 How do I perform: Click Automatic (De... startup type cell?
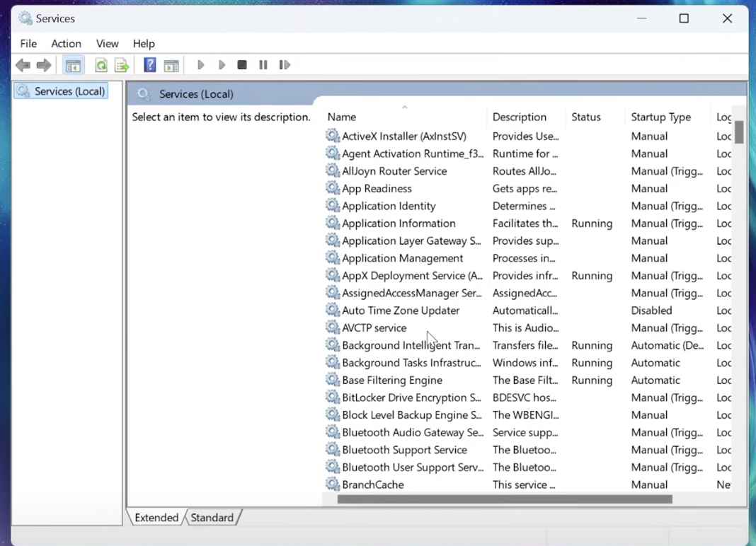point(668,345)
